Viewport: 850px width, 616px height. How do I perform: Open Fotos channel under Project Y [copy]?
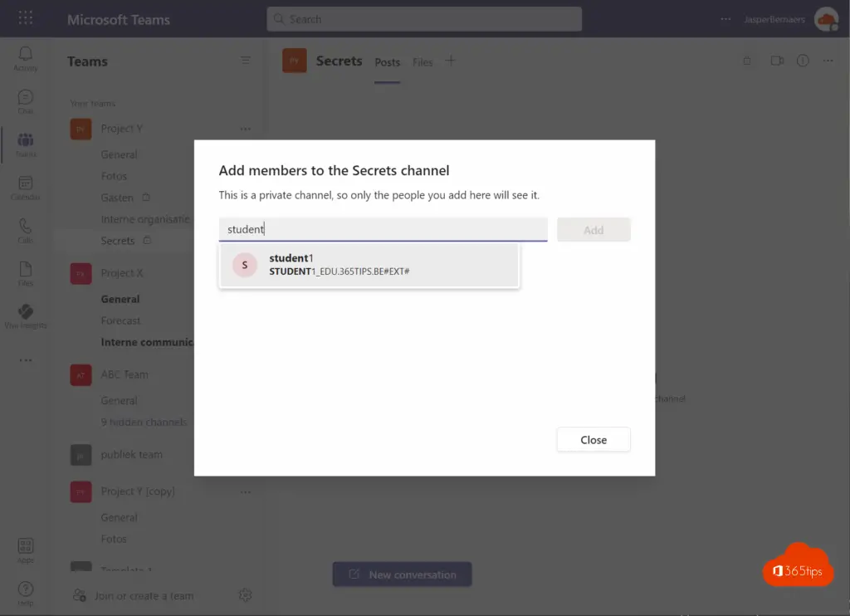[114, 539]
